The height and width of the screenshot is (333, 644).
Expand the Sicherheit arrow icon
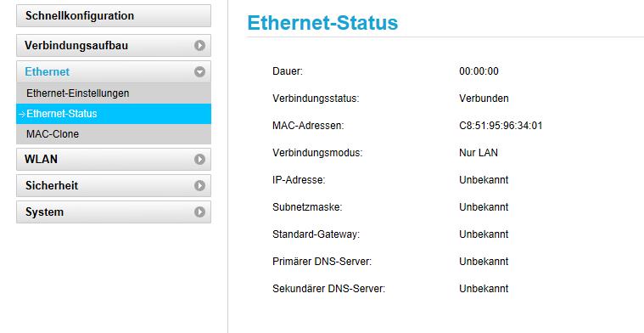coord(199,185)
